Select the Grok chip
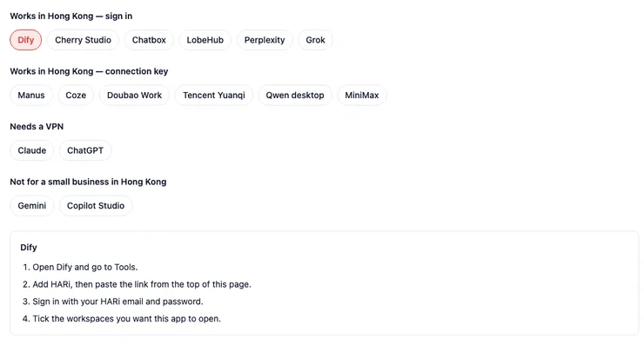Screen dimensions: 644x345 315,40
